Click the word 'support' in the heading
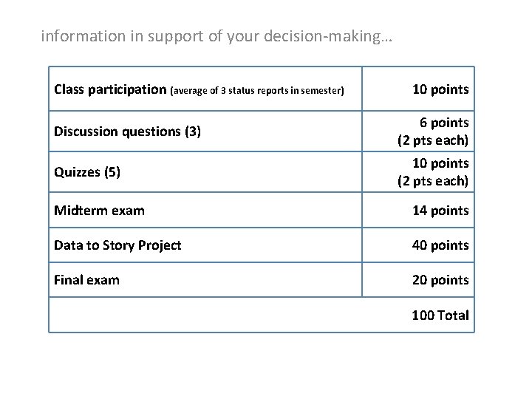The width and height of the screenshot is (532, 399). coord(180,35)
